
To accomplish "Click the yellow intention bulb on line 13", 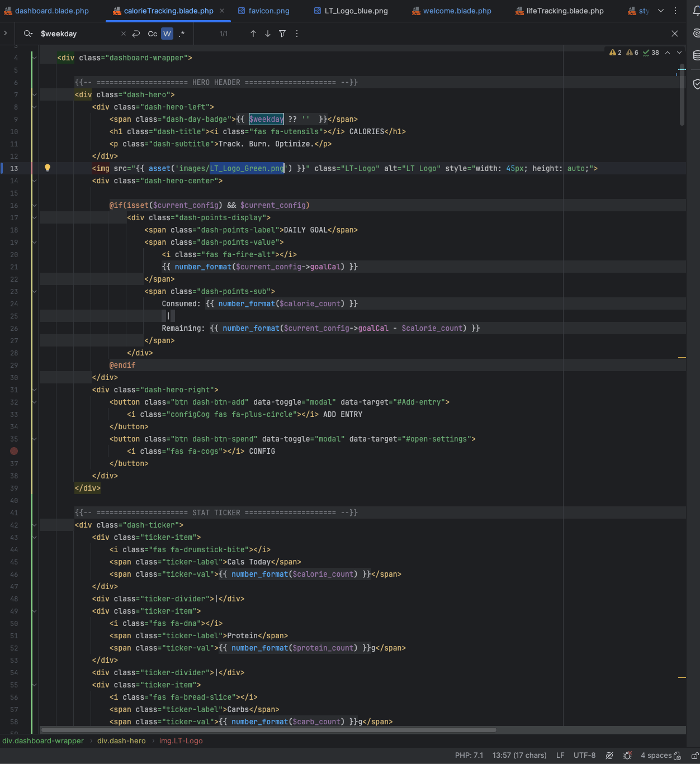I will click(x=48, y=168).
